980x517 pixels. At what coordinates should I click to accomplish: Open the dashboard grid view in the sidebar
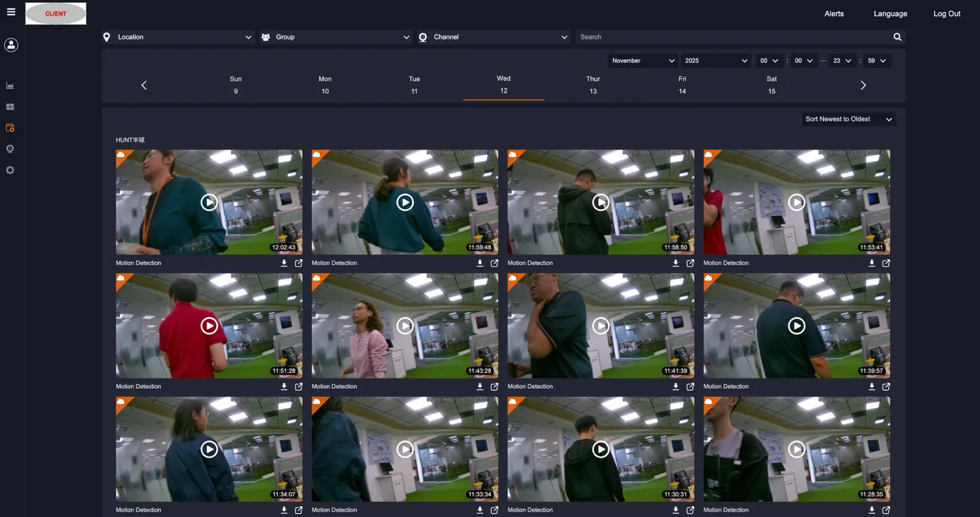pos(10,106)
